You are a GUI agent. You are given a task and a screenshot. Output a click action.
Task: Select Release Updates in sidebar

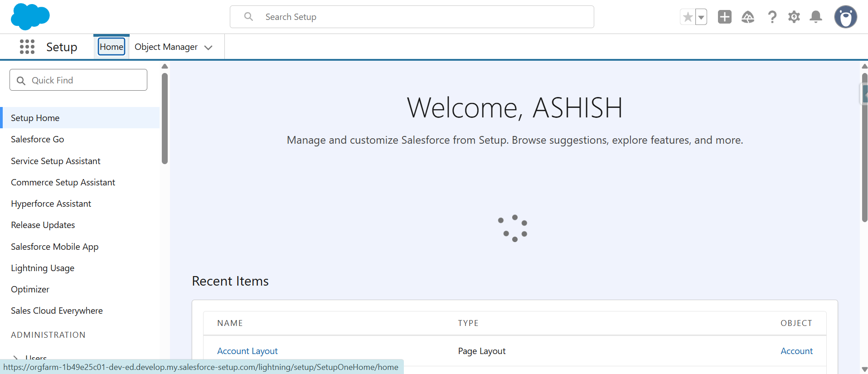pyautogui.click(x=43, y=225)
